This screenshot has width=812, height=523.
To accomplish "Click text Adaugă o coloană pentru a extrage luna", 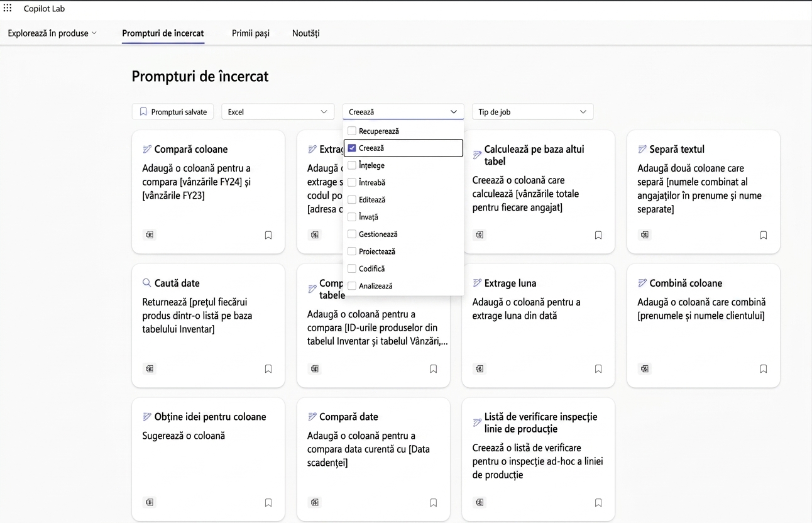I will point(527,309).
